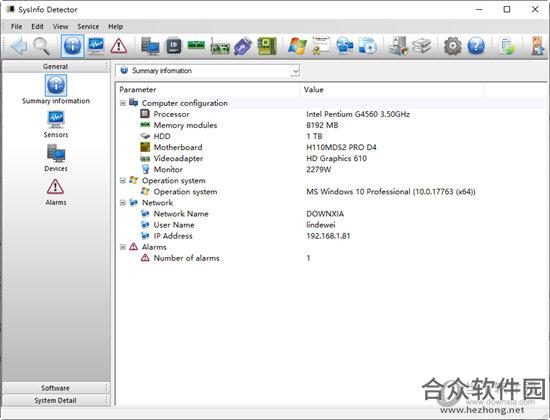Open sensors from the toolbar monitor icon
The image size is (550, 420).
[96, 46]
